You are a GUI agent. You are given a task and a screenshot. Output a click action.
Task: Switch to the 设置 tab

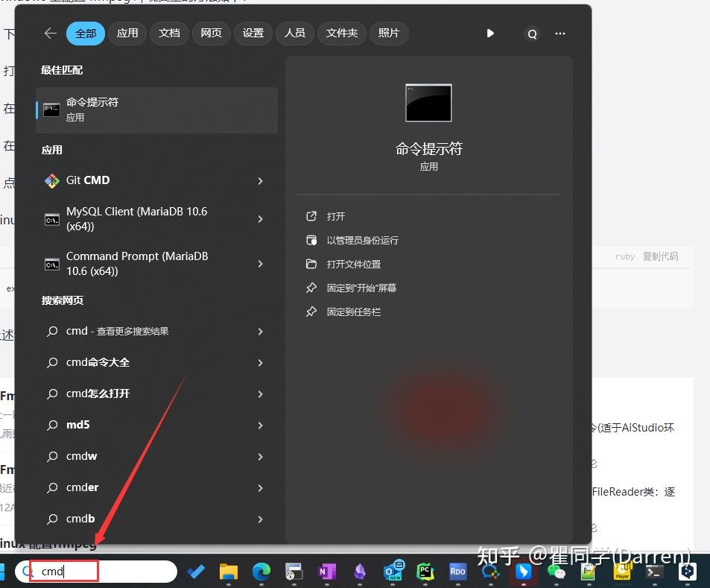(253, 33)
